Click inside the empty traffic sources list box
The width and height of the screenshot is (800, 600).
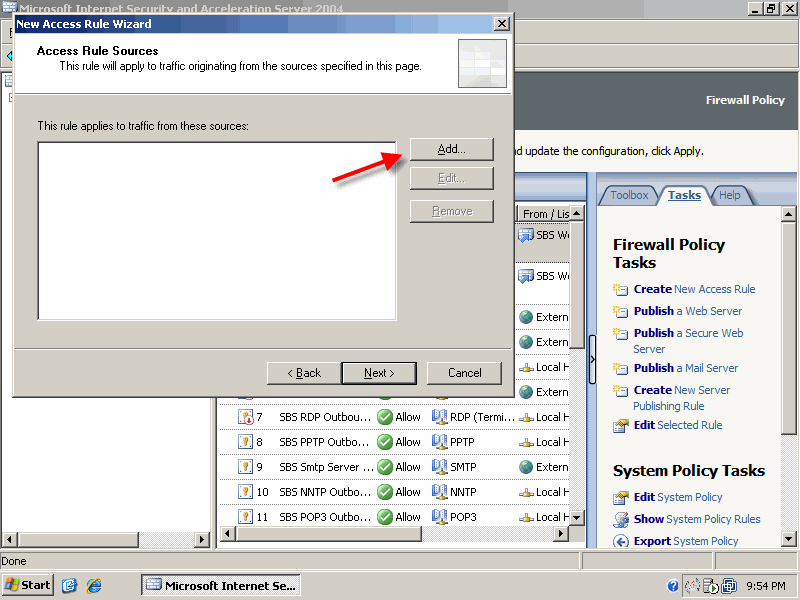[x=217, y=231]
